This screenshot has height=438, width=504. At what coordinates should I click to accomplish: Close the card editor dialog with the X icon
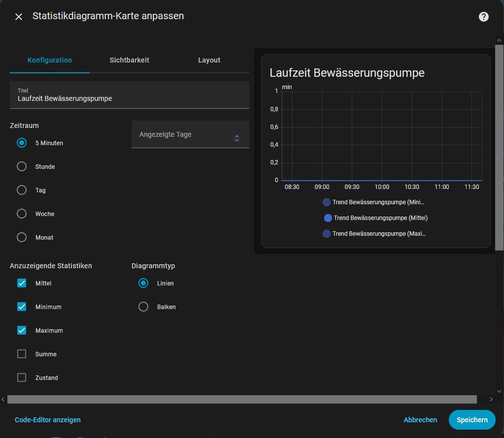pos(19,17)
